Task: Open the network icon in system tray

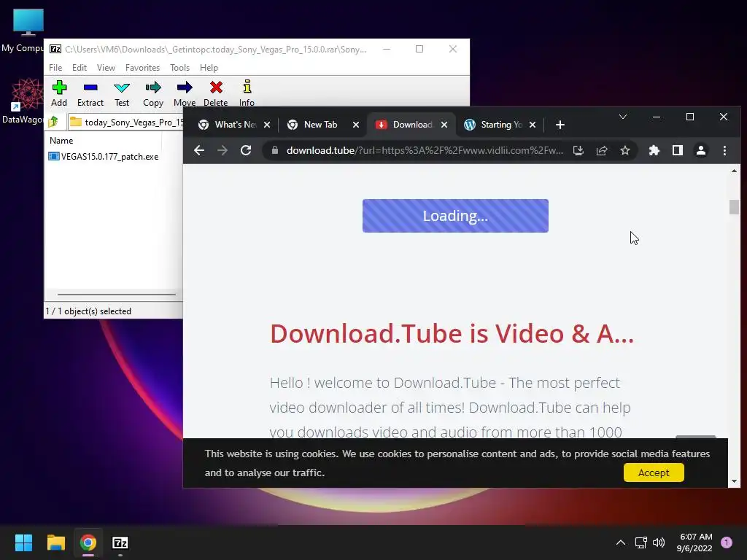Action: (x=640, y=542)
